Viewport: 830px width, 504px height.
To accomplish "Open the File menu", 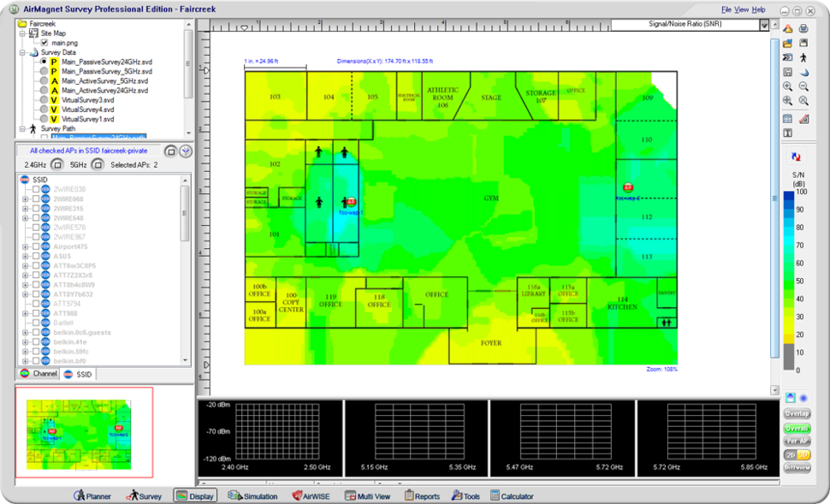I will click(726, 9).
